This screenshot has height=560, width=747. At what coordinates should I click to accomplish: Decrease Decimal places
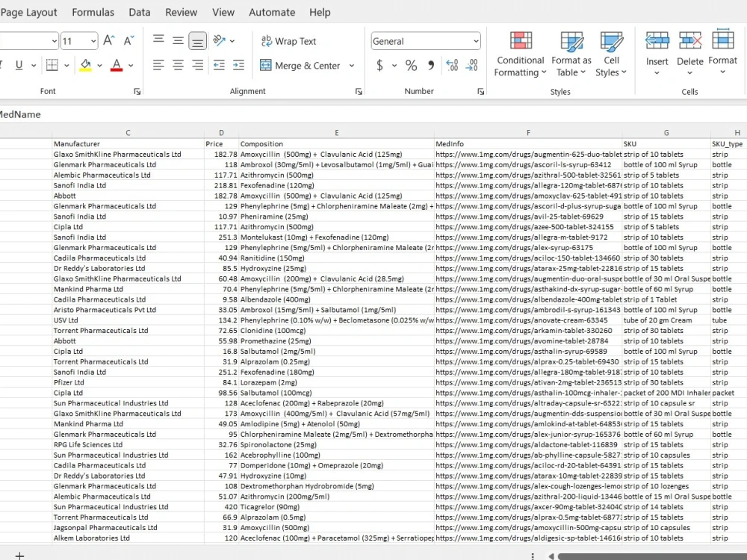coord(471,65)
